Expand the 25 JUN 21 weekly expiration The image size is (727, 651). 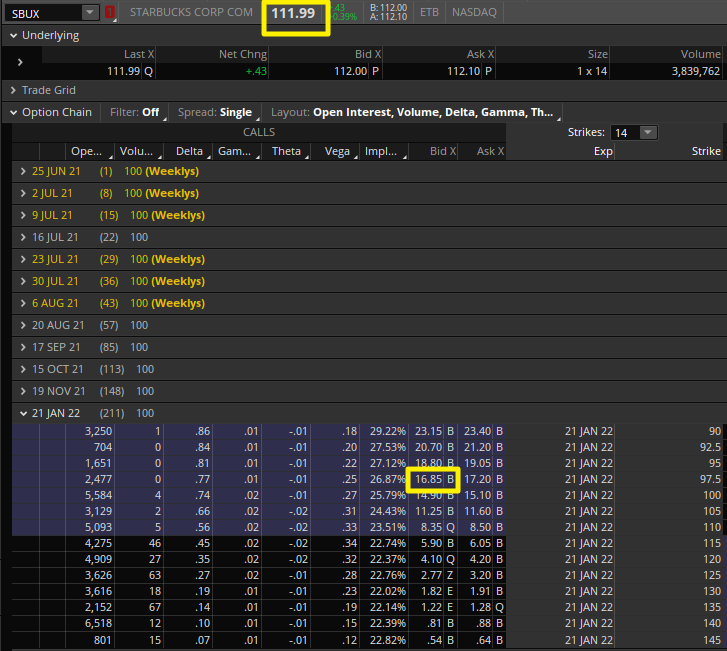coord(24,171)
